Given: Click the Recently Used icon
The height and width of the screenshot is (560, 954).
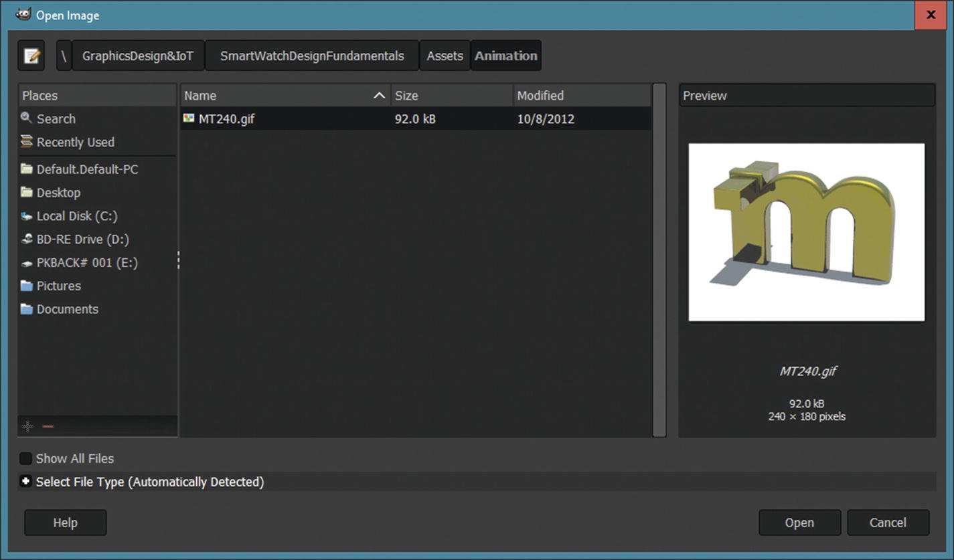Looking at the screenshot, I should 26,142.
